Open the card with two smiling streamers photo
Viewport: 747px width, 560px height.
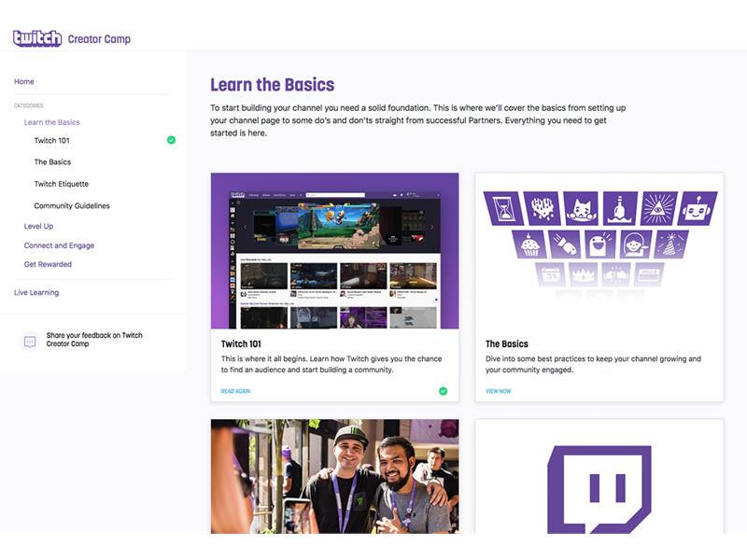(335, 476)
